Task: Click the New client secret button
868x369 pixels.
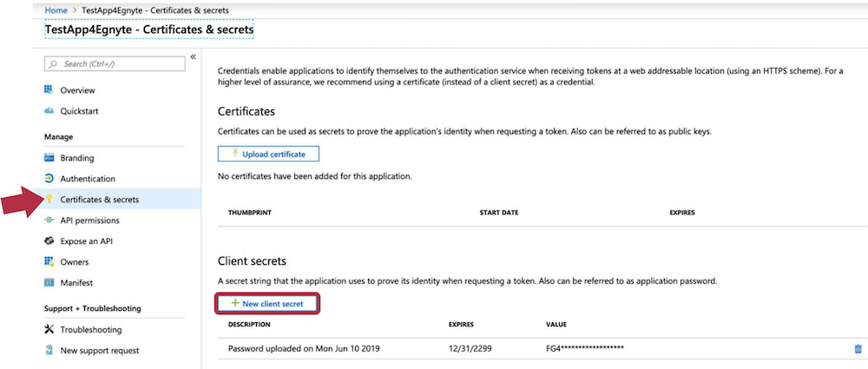Action: pos(268,304)
